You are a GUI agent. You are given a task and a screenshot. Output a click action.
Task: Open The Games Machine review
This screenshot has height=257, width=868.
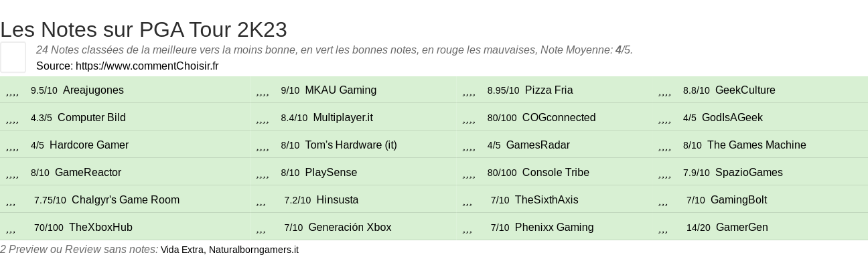pos(757,145)
